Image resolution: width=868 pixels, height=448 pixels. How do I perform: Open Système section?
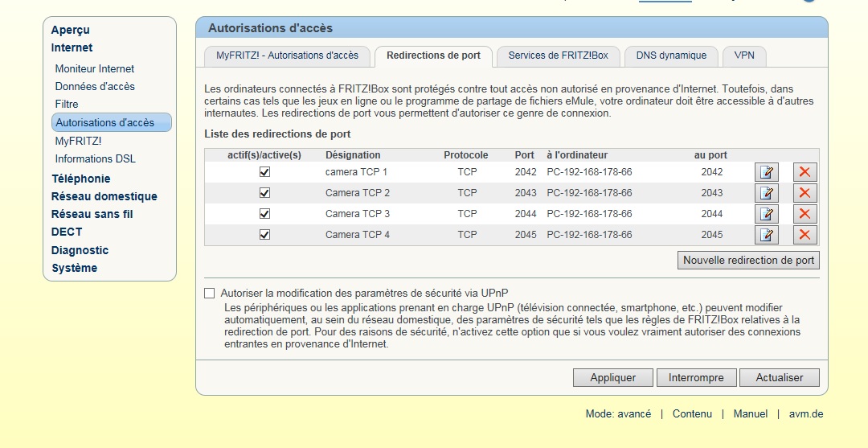74,268
